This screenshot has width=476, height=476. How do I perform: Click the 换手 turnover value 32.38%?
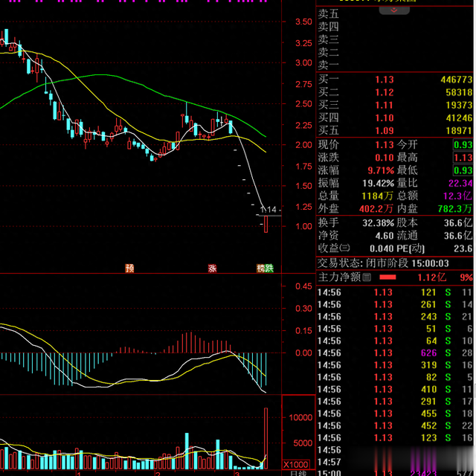379,223
